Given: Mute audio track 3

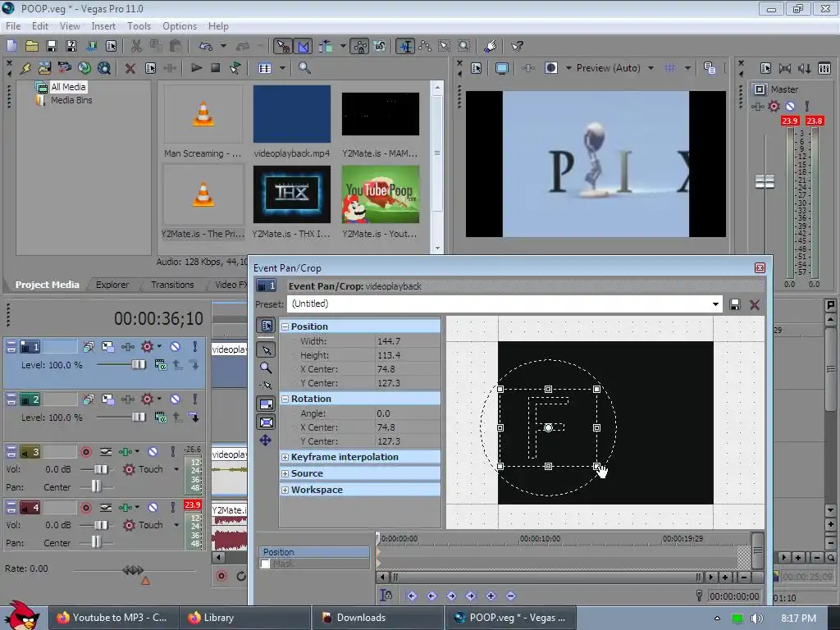Looking at the screenshot, I should tap(153, 452).
